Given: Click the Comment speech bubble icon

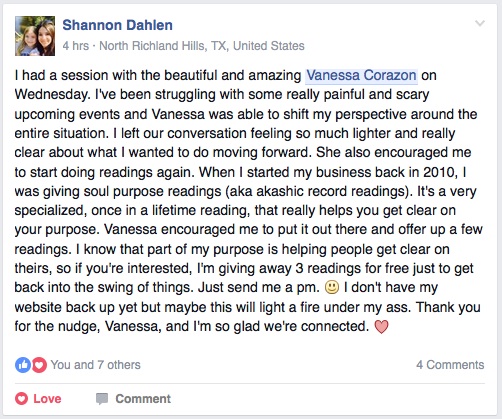Looking at the screenshot, I should click(102, 399).
